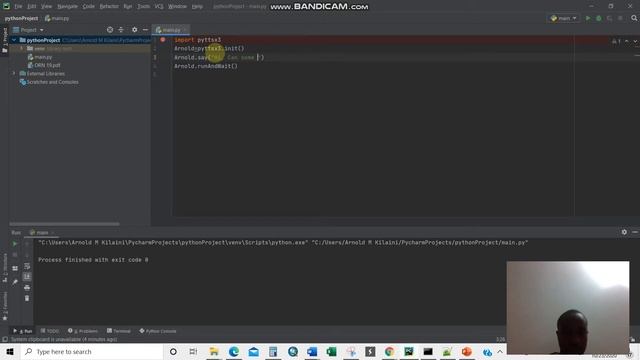Viewport: 640px width, 360px height.
Task: Click the Windows Start button
Action: point(10,351)
